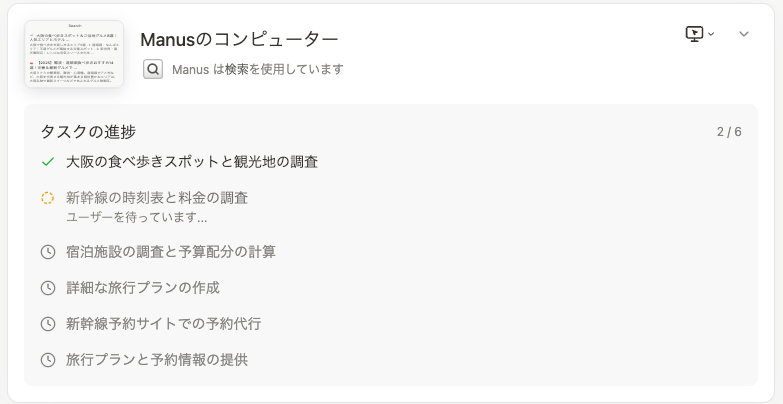Click clock icon beside 宿泊施設の調査と予算配分の計算
This screenshot has height=404, width=783.
(x=48, y=252)
